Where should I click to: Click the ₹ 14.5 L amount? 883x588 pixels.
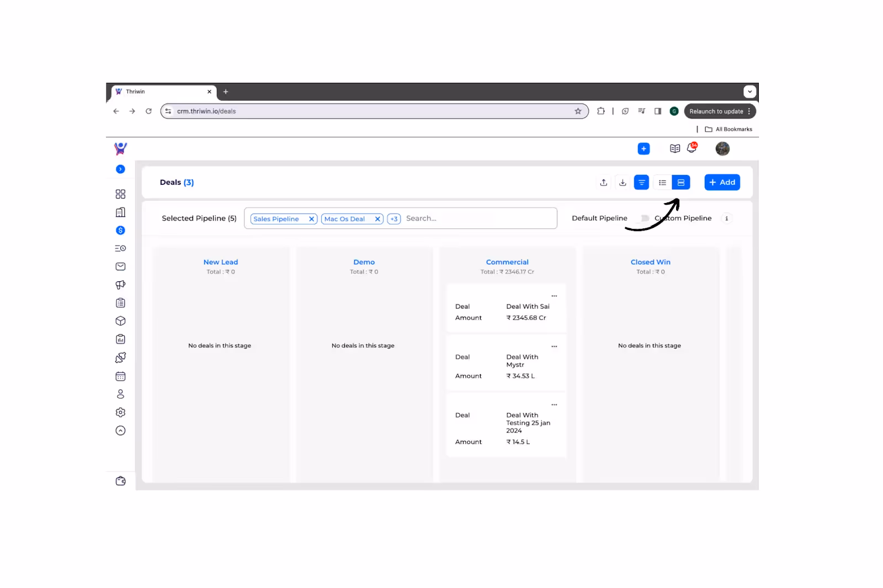518,442
